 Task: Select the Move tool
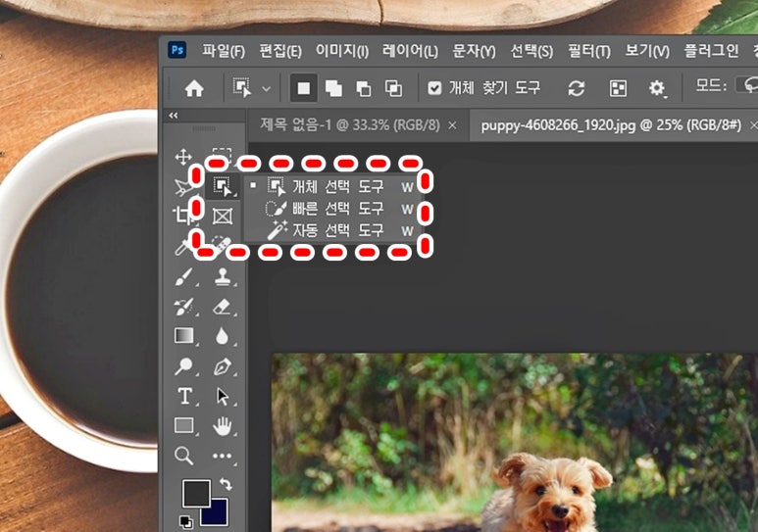pyautogui.click(x=183, y=157)
